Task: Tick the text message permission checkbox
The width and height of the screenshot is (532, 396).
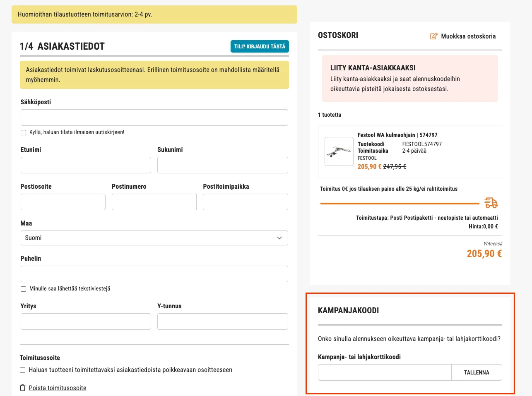Action: [x=24, y=289]
